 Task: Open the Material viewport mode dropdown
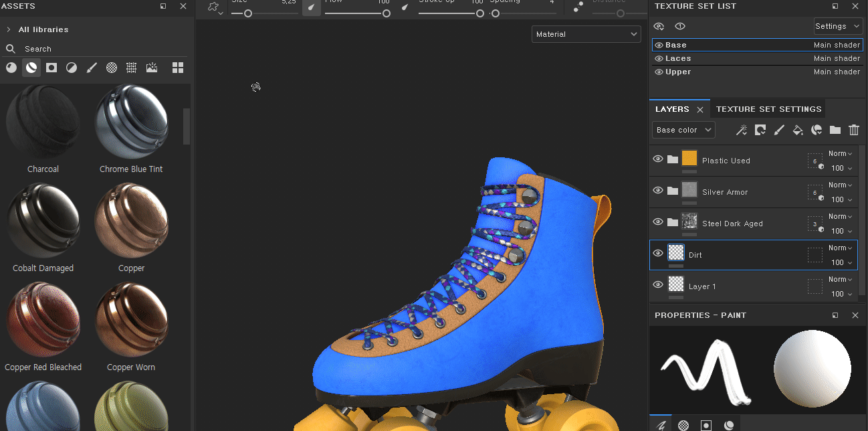click(586, 34)
